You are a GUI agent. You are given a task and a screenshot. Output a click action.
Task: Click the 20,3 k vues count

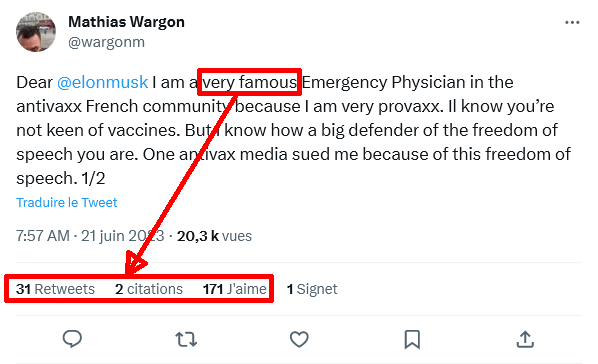(x=214, y=236)
